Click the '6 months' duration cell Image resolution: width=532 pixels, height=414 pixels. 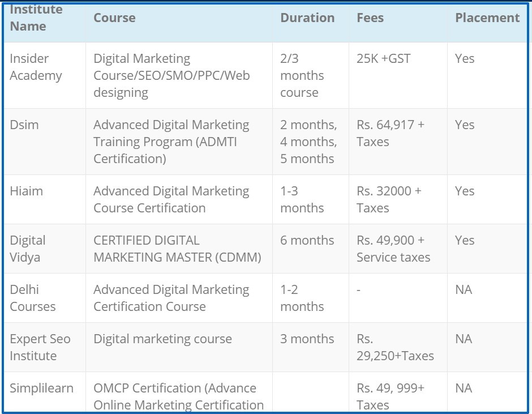pos(311,249)
